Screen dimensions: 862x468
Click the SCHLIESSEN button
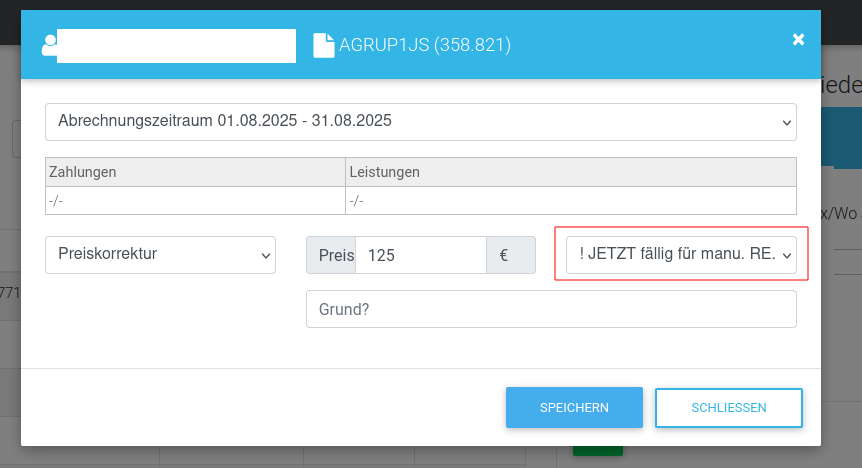[728, 408]
